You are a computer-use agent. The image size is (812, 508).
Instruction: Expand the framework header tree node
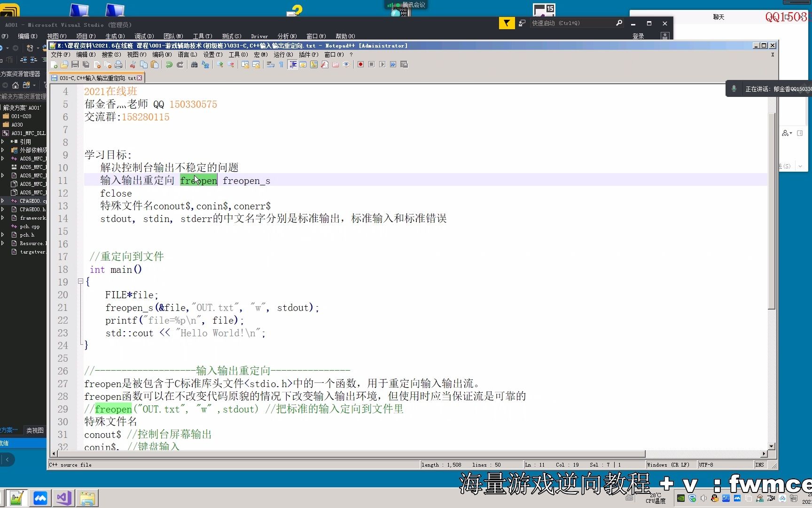coord(3,218)
